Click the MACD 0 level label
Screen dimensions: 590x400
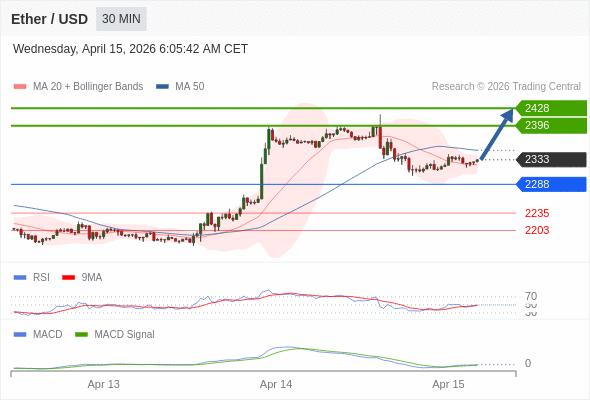point(528,363)
